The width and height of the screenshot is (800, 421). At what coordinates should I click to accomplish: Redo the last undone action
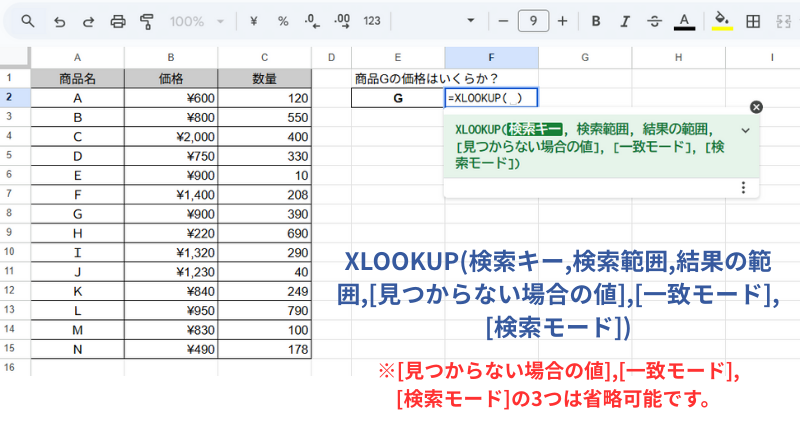click(88, 21)
